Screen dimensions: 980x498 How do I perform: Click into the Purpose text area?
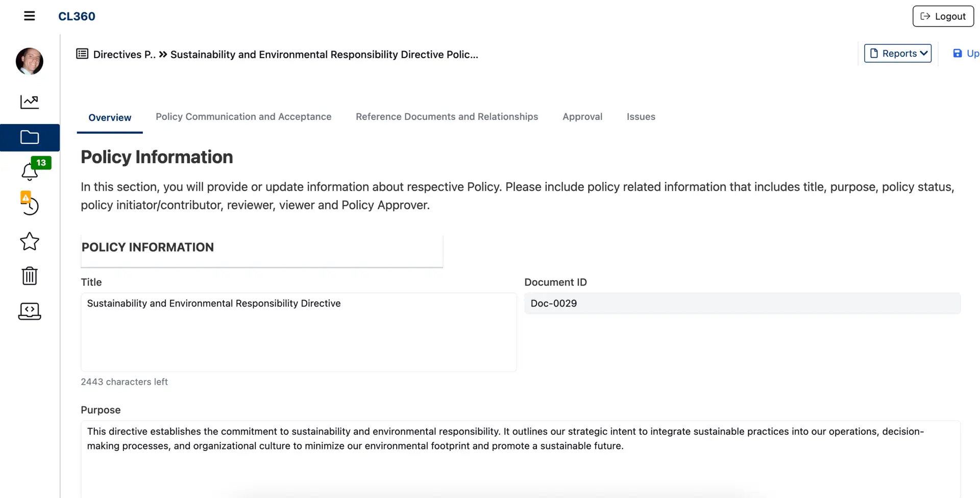pyautogui.click(x=520, y=459)
